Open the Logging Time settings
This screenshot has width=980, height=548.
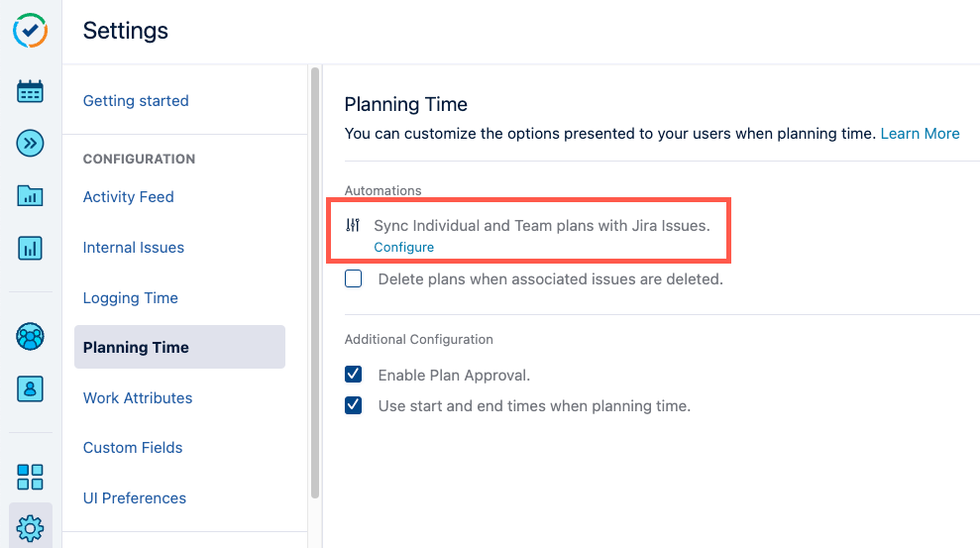[131, 298]
